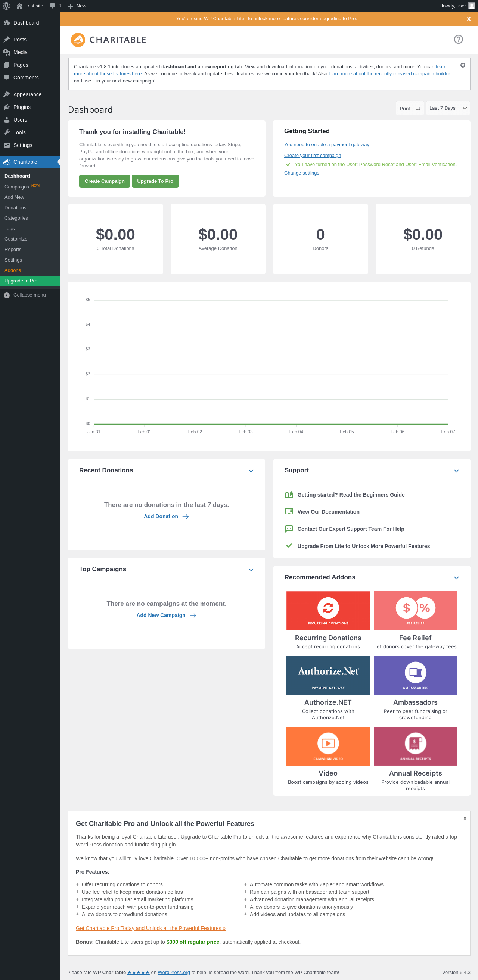Collapse the Recommended Addons panel
Image resolution: width=478 pixels, height=980 pixels.
tap(456, 578)
